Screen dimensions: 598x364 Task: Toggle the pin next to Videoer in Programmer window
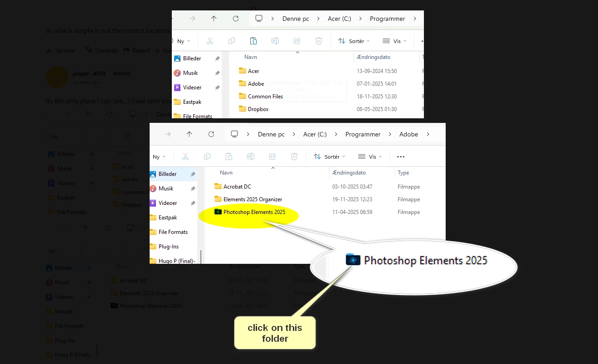coord(217,87)
